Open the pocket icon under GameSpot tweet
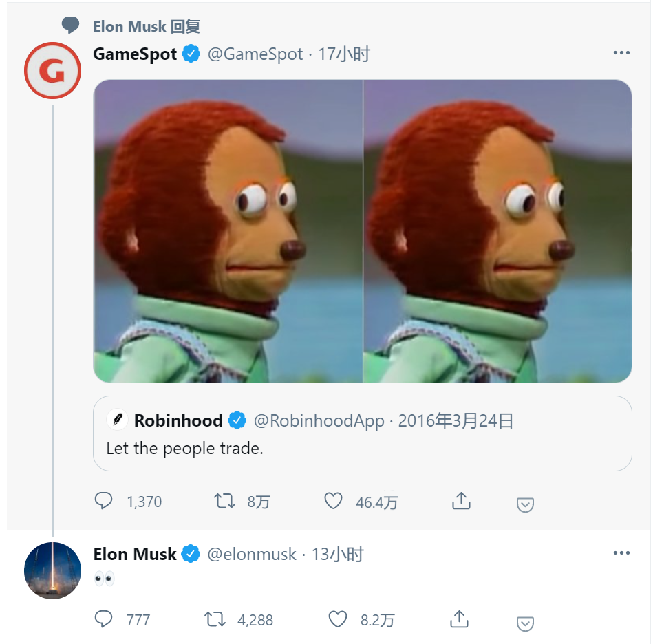The image size is (653, 644). 525,505
